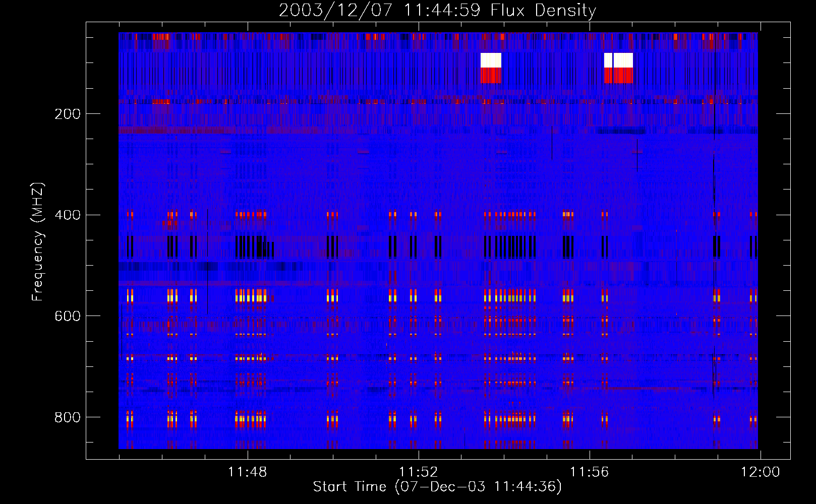Image resolution: width=816 pixels, height=504 pixels.
Task: Click the 11:48 time tick label
Action: click(247, 472)
